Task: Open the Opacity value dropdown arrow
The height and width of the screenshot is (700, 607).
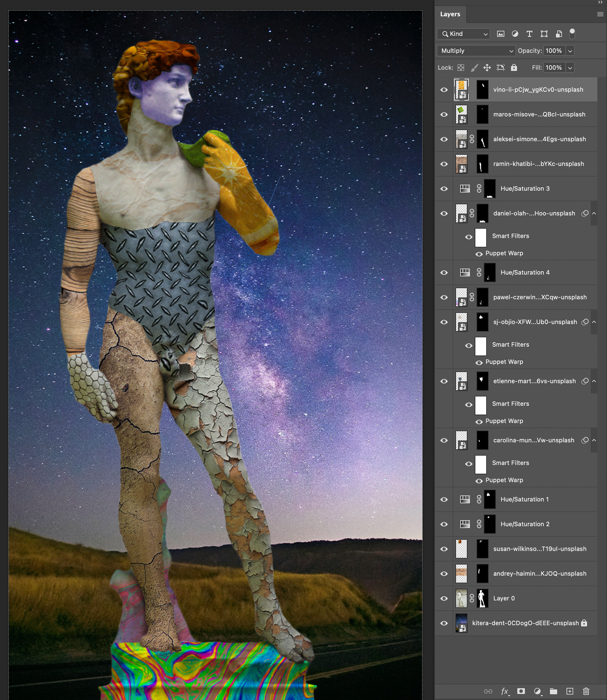Action: 570,51
